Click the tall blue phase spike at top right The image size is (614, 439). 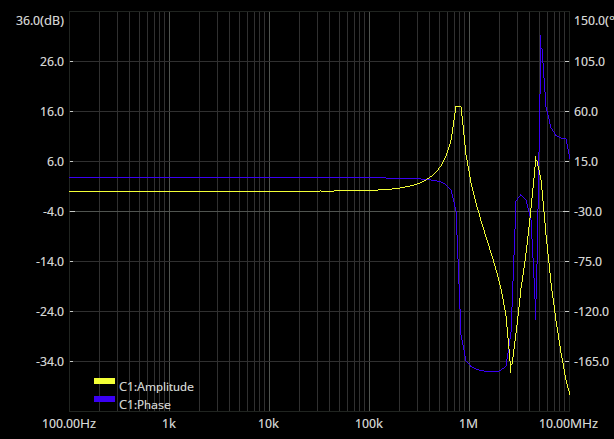coord(540,38)
